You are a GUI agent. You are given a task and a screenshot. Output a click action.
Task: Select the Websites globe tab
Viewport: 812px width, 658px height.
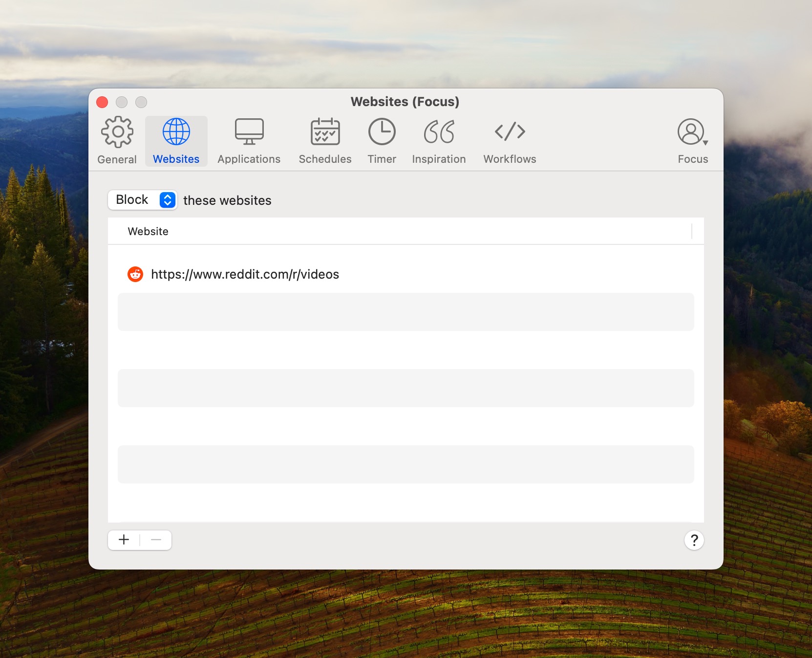pos(176,141)
